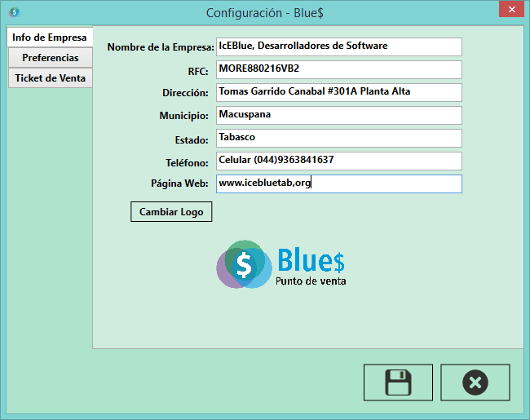The width and height of the screenshot is (530, 420).
Task: Select the Municipio field showing Macuspana
Action: click(x=339, y=115)
